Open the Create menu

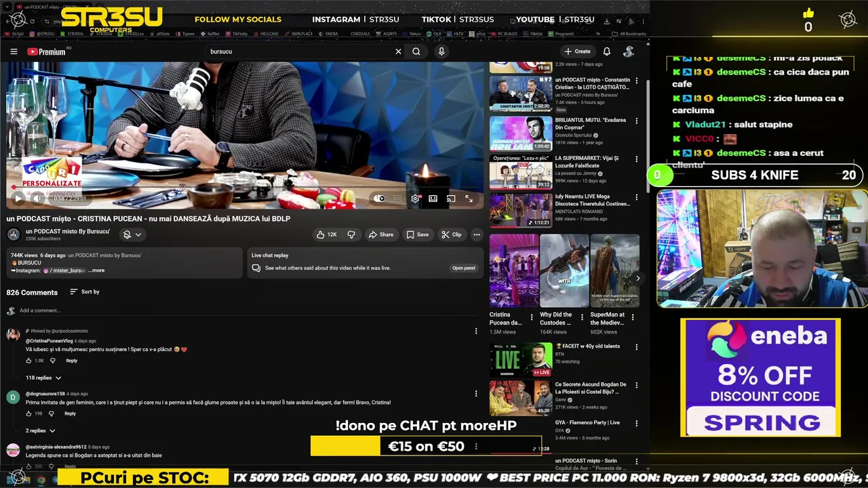pyautogui.click(x=577, y=52)
